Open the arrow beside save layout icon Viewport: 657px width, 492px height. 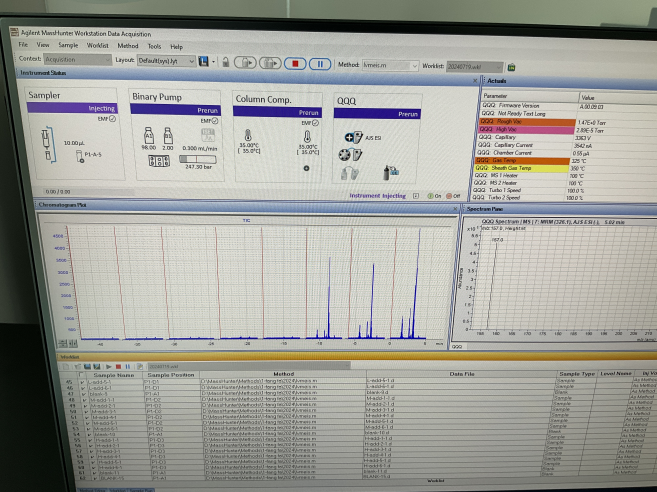(x=213, y=62)
